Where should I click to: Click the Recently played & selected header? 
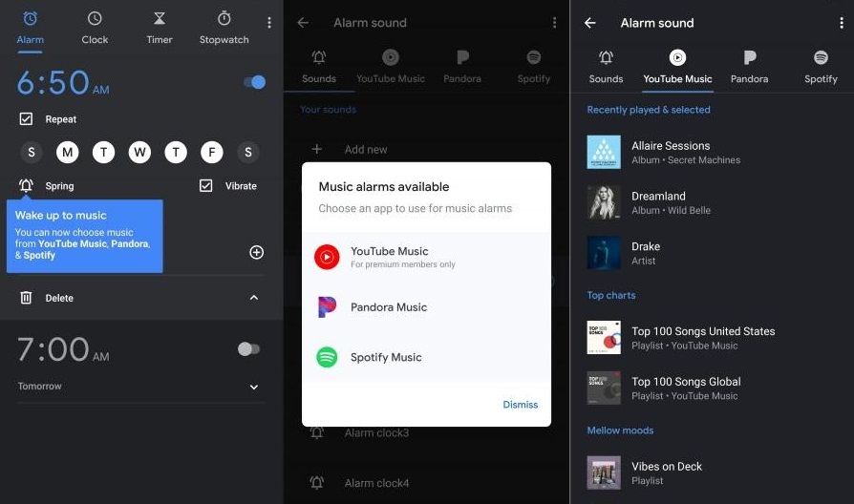(x=648, y=110)
